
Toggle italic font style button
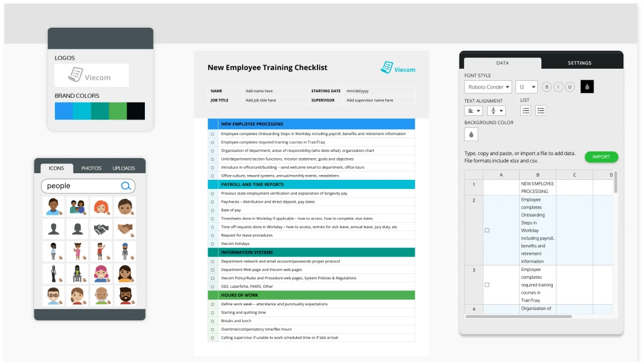point(558,87)
